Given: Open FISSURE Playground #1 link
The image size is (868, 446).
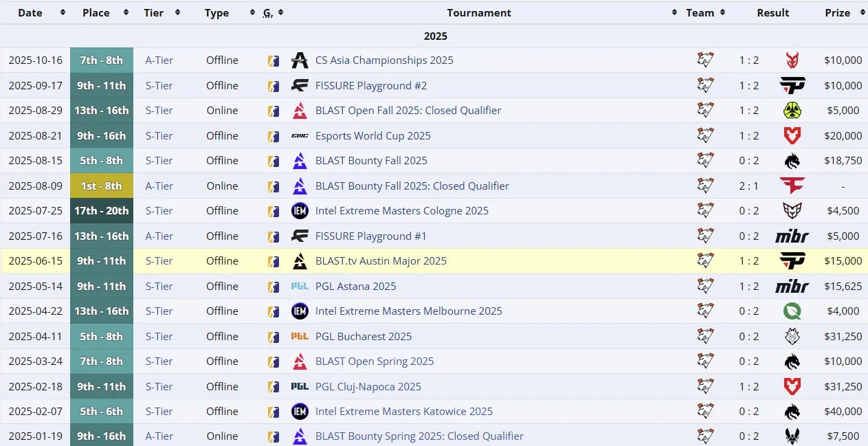Looking at the screenshot, I should tap(371, 236).
